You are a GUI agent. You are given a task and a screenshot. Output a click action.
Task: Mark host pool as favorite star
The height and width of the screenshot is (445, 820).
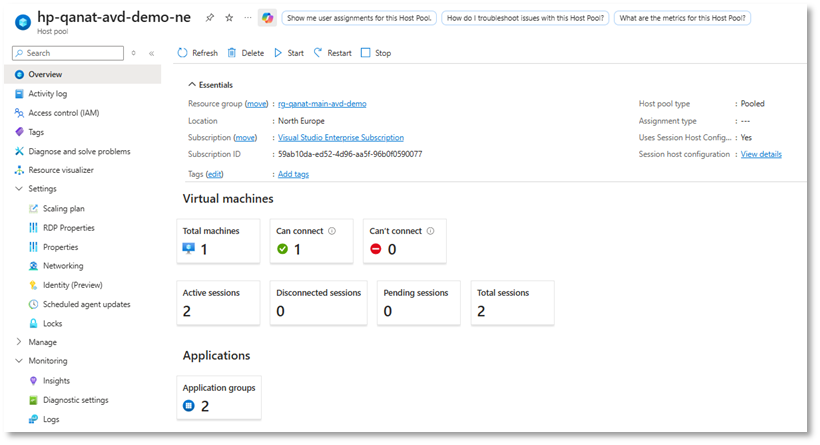(227, 18)
